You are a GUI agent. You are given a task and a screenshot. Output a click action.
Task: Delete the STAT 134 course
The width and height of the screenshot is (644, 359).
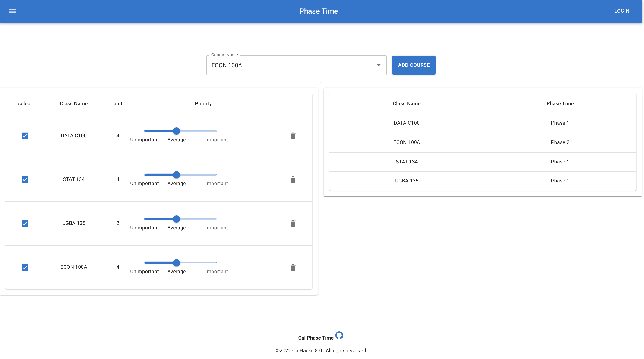293,179
